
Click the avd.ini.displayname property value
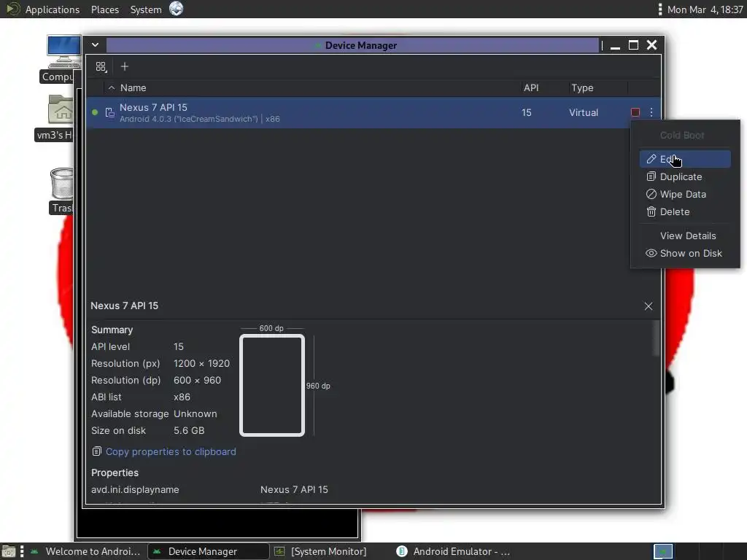[294, 489]
